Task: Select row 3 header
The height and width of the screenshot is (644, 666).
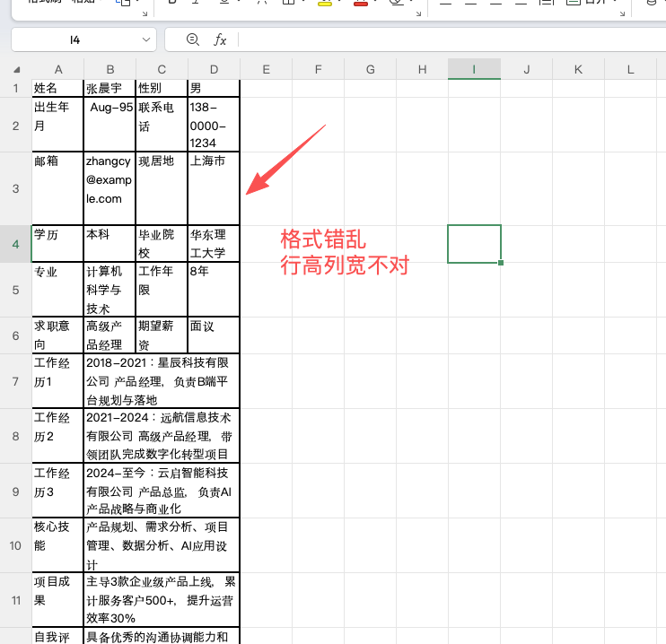Action: point(16,188)
